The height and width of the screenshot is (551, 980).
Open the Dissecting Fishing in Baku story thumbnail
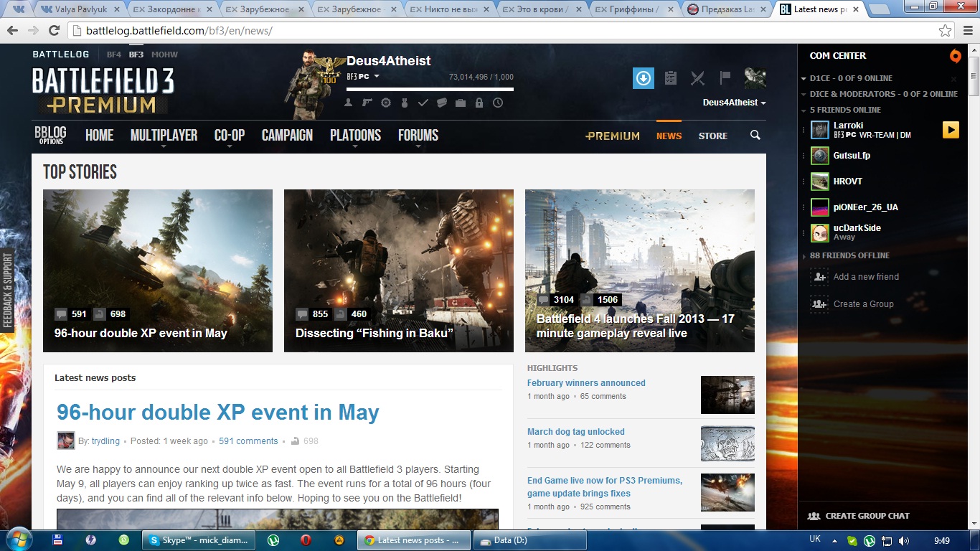click(x=399, y=270)
